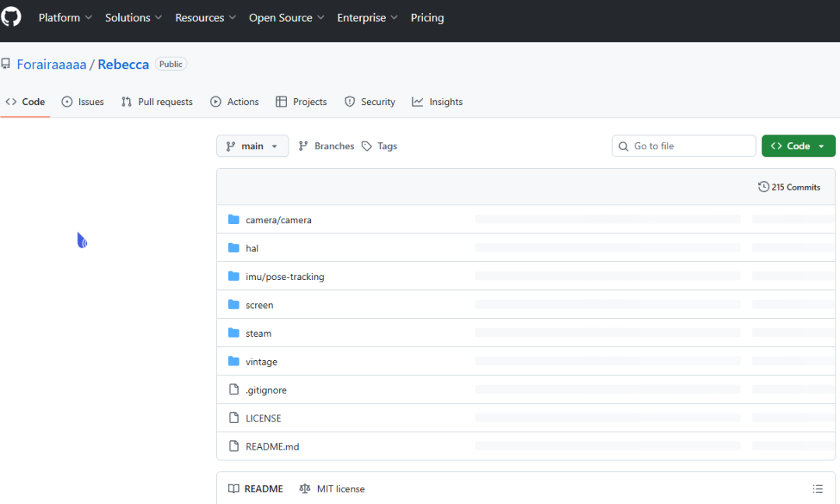Open the Actions tab

[235, 102]
